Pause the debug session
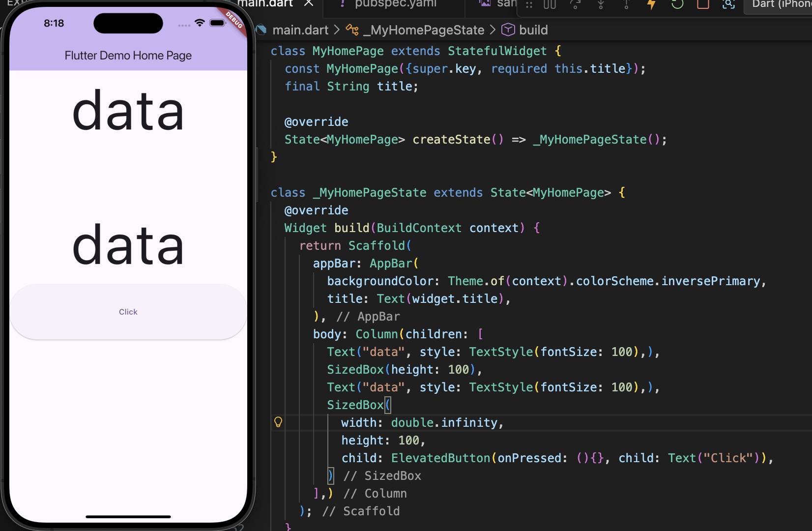Viewport: 812px width, 531px height. pyautogui.click(x=550, y=4)
